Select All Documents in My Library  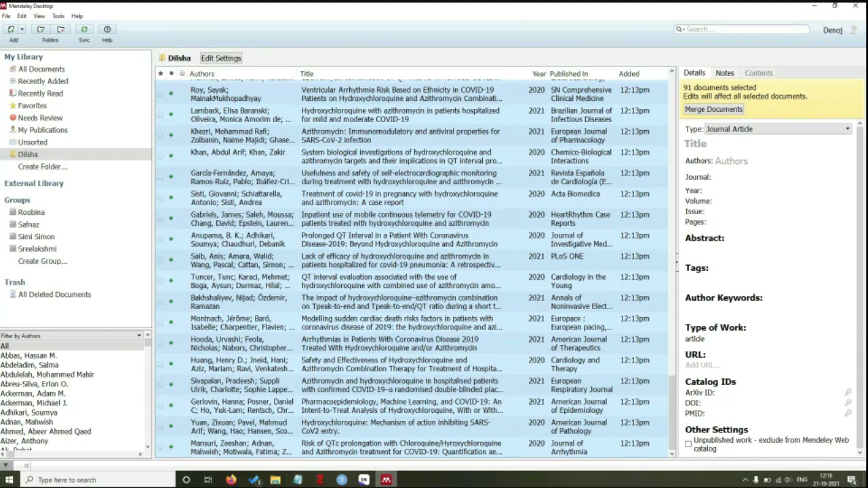pos(41,69)
